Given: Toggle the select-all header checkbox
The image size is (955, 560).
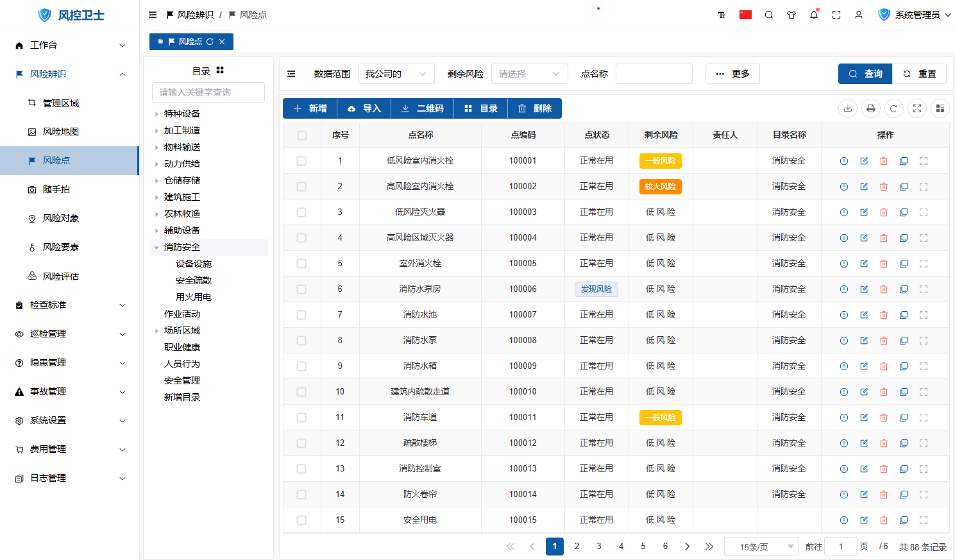Looking at the screenshot, I should point(302,135).
